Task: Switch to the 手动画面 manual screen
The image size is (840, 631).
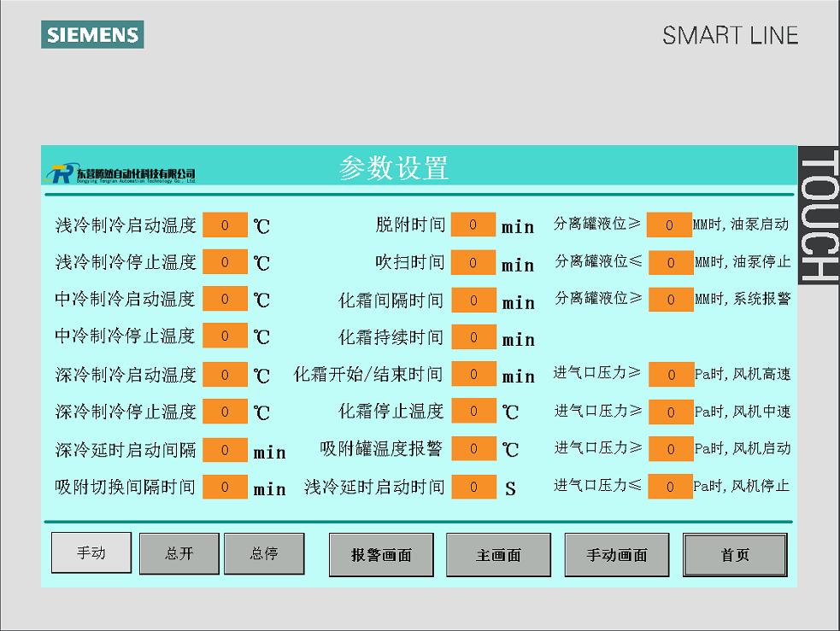Action: tap(616, 555)
